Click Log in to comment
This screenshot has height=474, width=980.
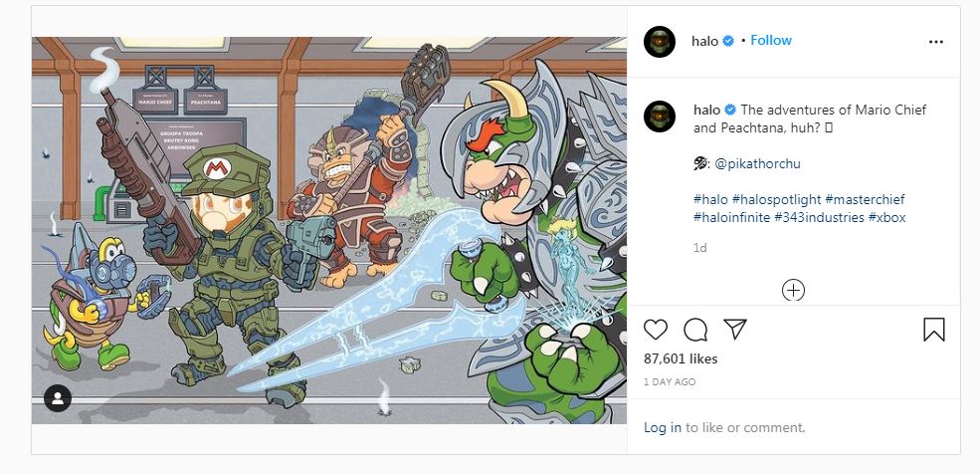(662, 427)
